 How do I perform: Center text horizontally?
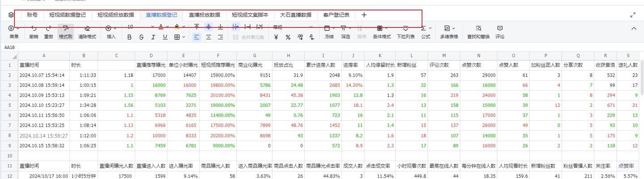[209, 37]
